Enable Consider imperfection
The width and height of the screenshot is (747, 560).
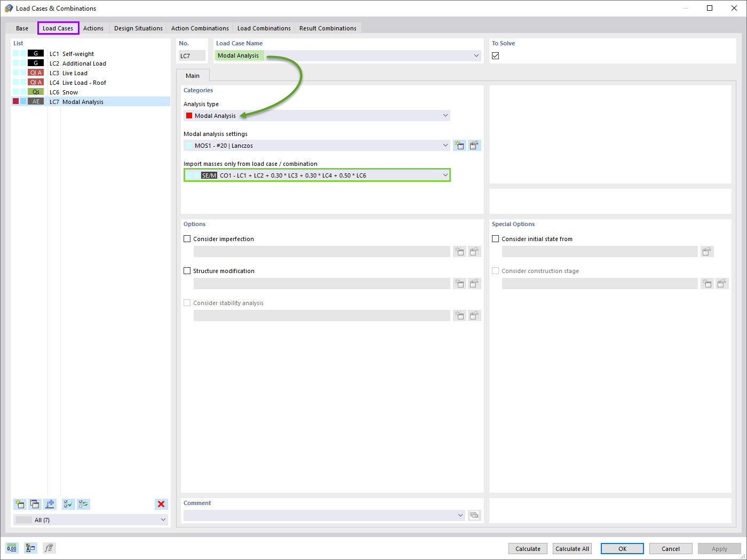[187, 239]
